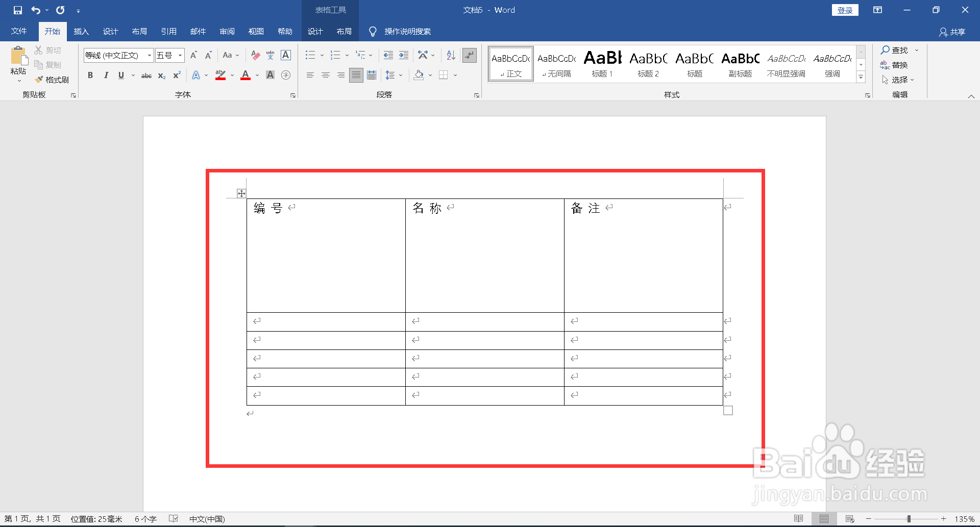Switch to the Insert (插入) tab
Viewport: 980px width, 527px height.
[81, 32]
